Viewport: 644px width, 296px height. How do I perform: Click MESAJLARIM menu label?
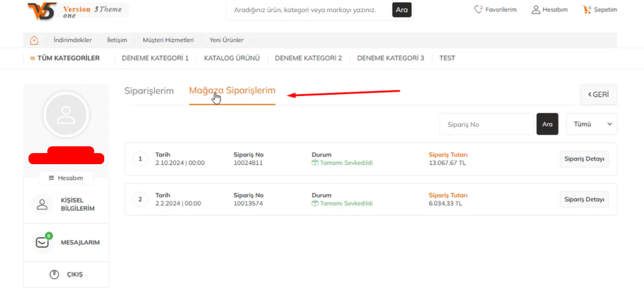click(x=80, y=242)
